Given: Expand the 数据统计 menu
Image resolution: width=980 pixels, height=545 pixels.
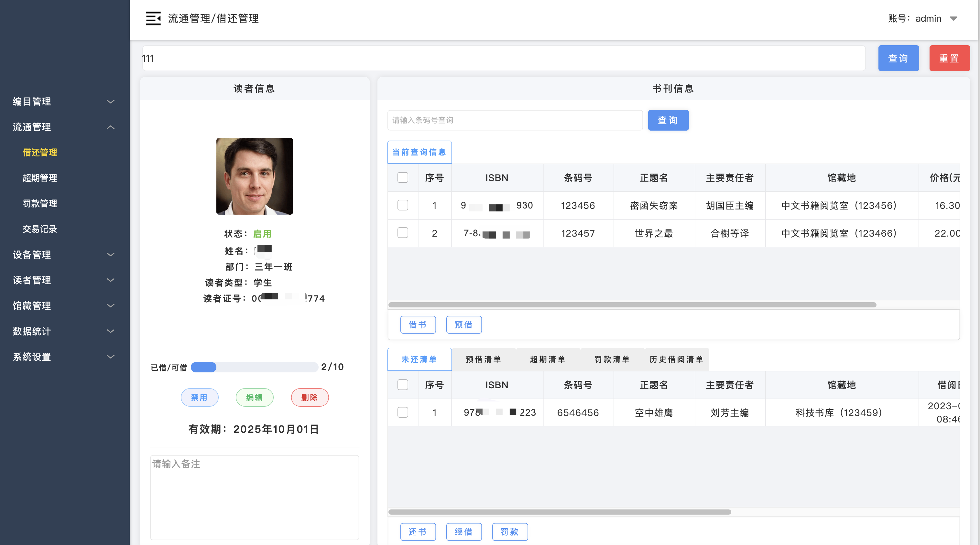Looking at the screenshot, I should click(64, 331).
